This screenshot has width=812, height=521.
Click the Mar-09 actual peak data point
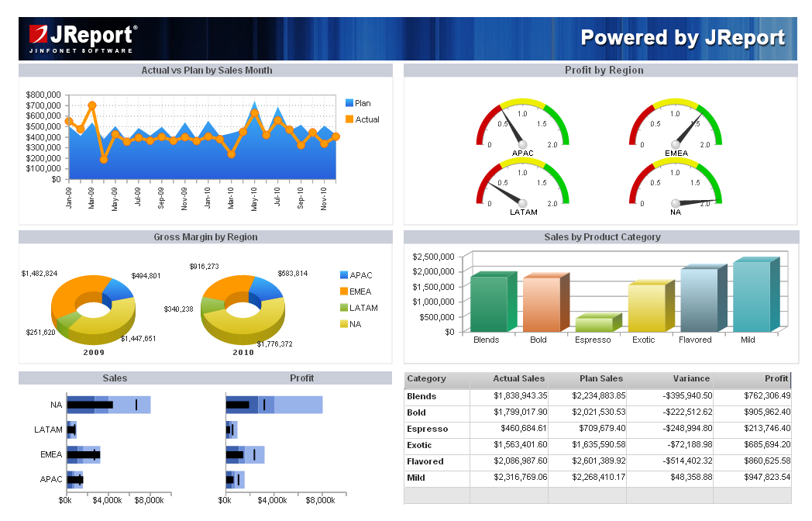(92, 105)
